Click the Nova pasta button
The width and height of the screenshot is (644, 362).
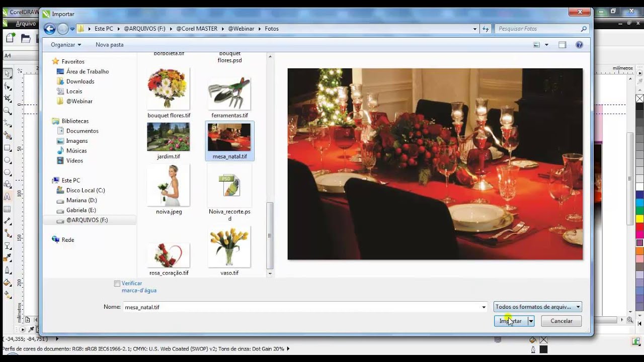point(110,45)
